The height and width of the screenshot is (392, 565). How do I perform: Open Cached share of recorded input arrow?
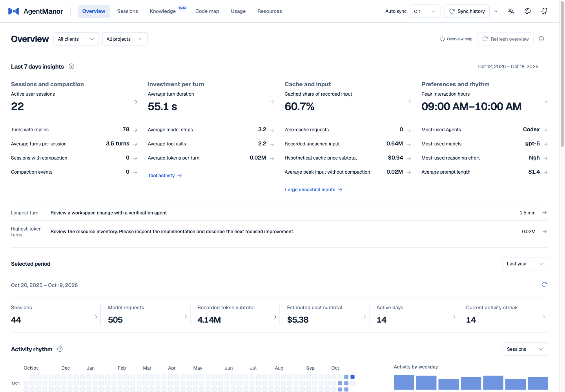(x=409, y=102)
